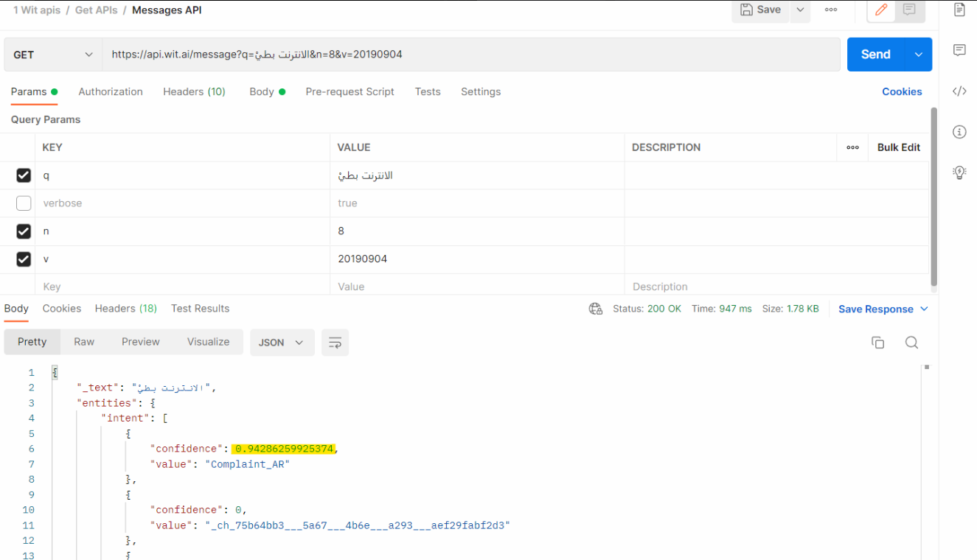Copy the response body
This screenshot has width=977, height=560.
tap(877, 342)
